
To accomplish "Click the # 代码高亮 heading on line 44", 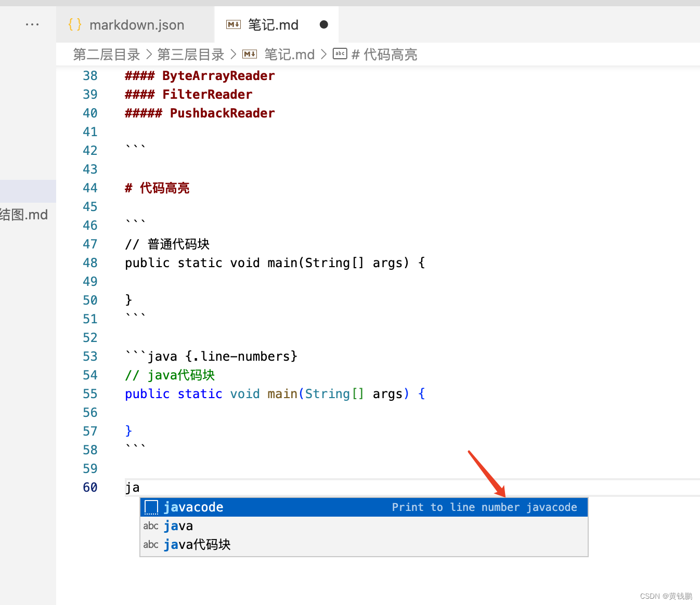I will (x=157, y=188).
